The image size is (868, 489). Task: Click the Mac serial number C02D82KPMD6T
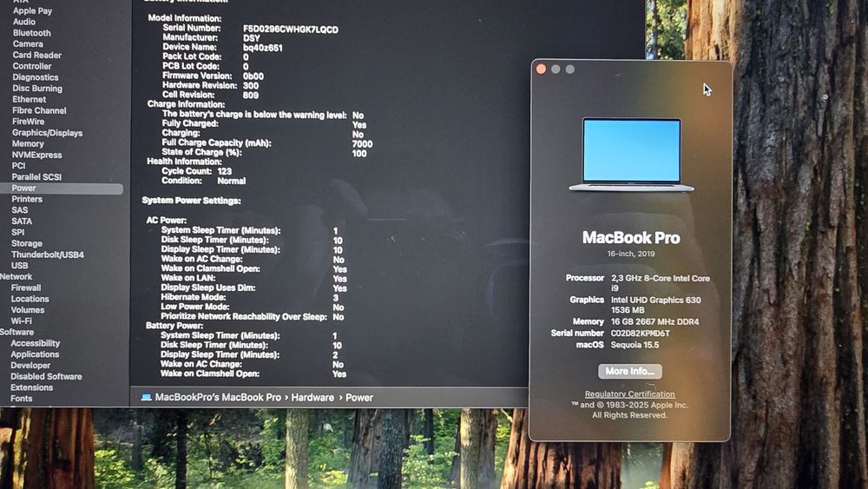point(640,333)
